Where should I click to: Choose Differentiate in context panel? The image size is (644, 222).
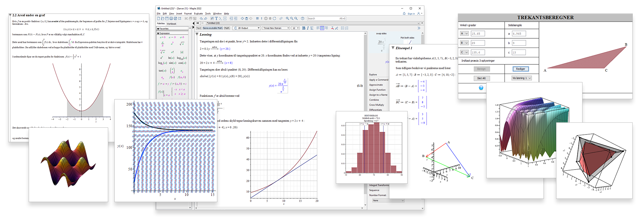coord(375,110)
